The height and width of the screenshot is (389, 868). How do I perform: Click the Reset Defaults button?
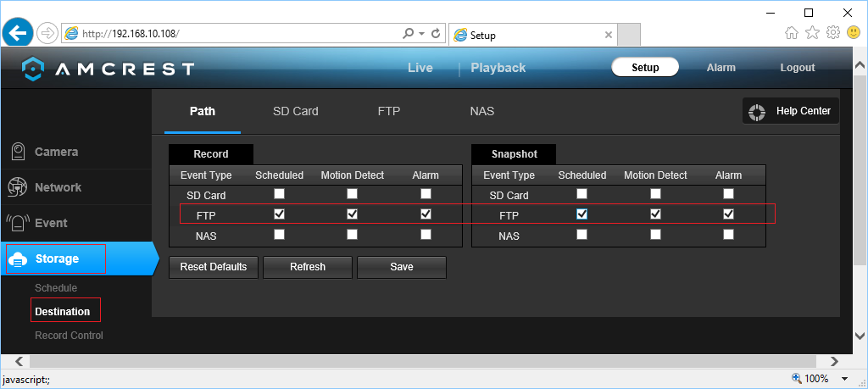214,267
